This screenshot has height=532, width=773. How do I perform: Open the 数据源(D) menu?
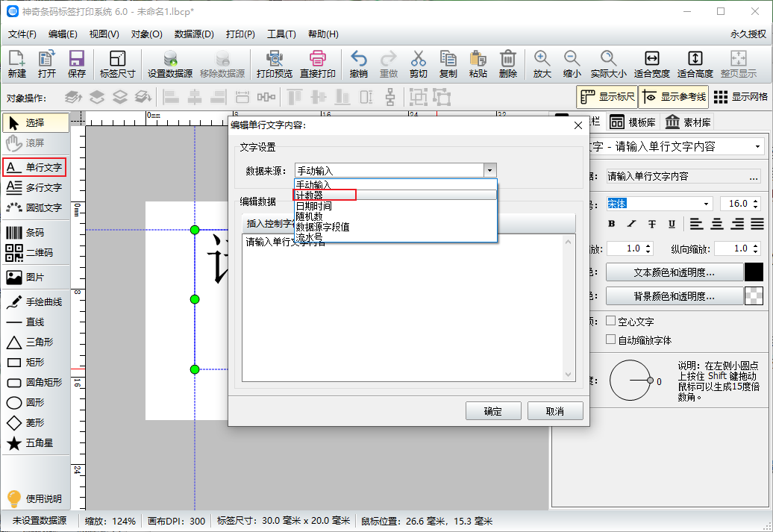tap(194, 34)
